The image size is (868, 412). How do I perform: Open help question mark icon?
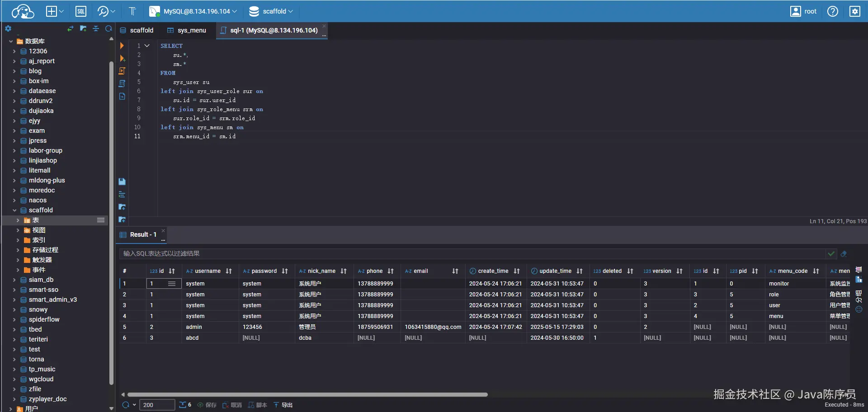point(833,11)
